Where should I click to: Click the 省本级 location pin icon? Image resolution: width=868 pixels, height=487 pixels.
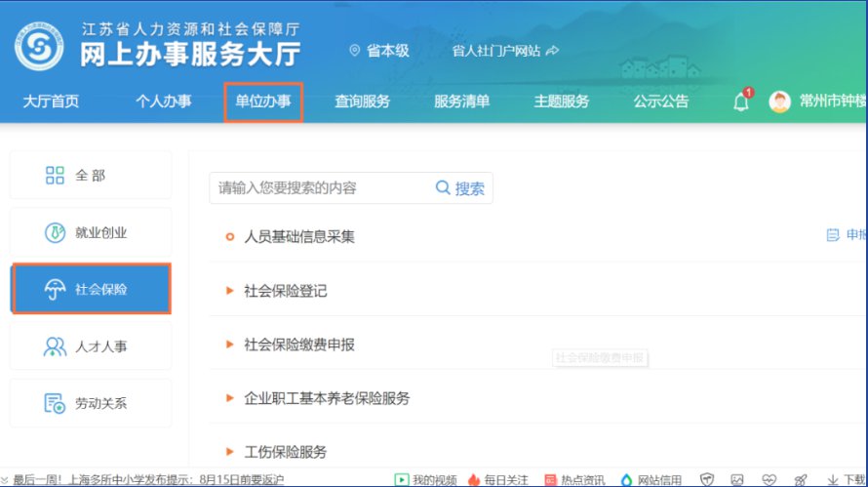tap(354, 51)
